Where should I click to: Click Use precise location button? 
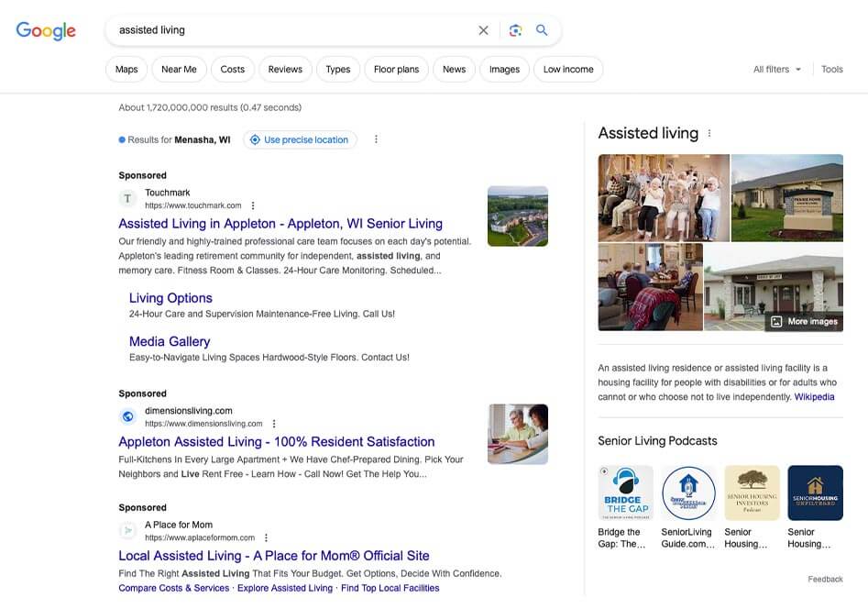tap(300, 140)
